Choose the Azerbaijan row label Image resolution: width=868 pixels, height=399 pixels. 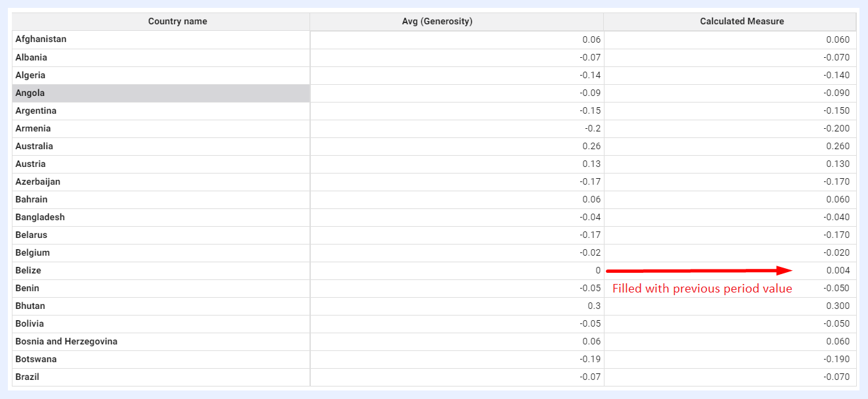tap(38, 181)
